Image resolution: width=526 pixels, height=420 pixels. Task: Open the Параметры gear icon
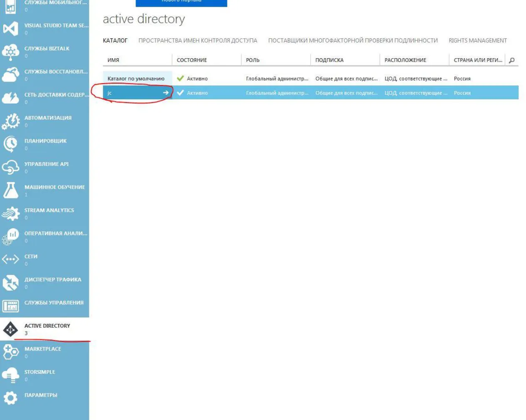click(x=10, y=398)
